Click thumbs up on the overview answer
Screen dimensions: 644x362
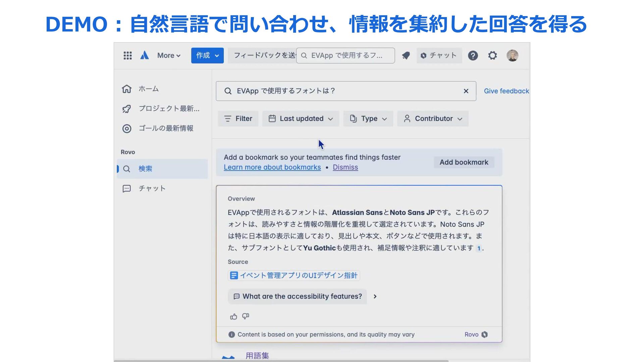click(x=233, y=316)
